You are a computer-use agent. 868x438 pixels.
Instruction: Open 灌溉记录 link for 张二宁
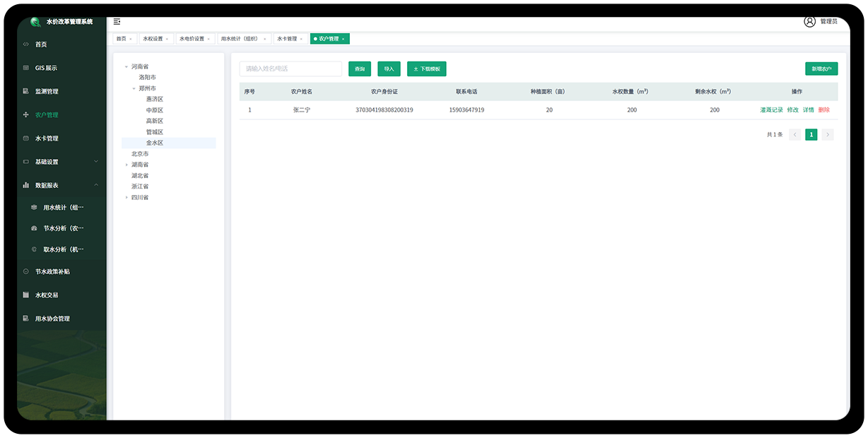pos(771,110)
